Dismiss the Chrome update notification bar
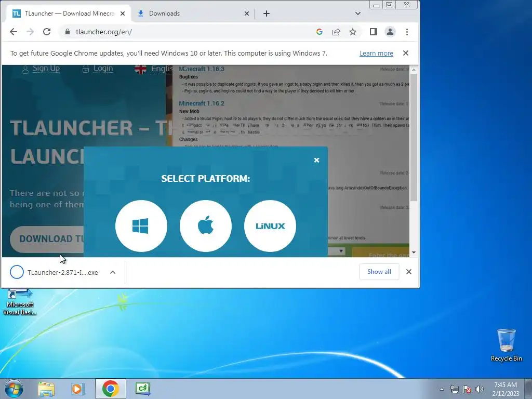This screenshot has width=532, height=399. tap(405, 53)
